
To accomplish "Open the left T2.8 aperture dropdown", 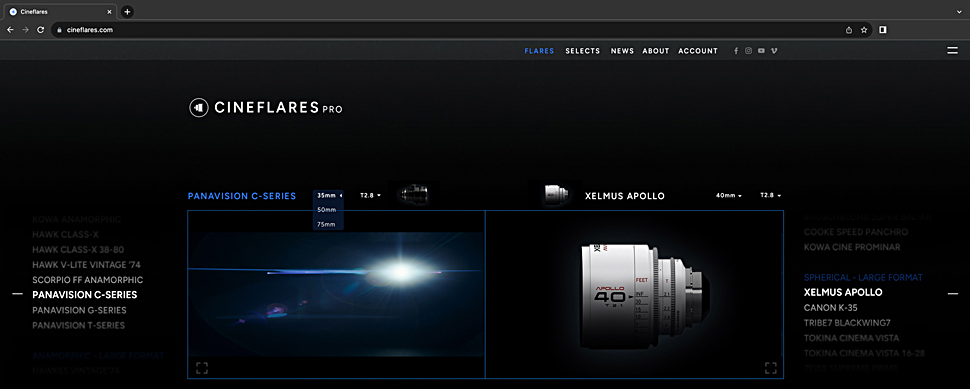I will pyautogui.click(x=371, y=195).
